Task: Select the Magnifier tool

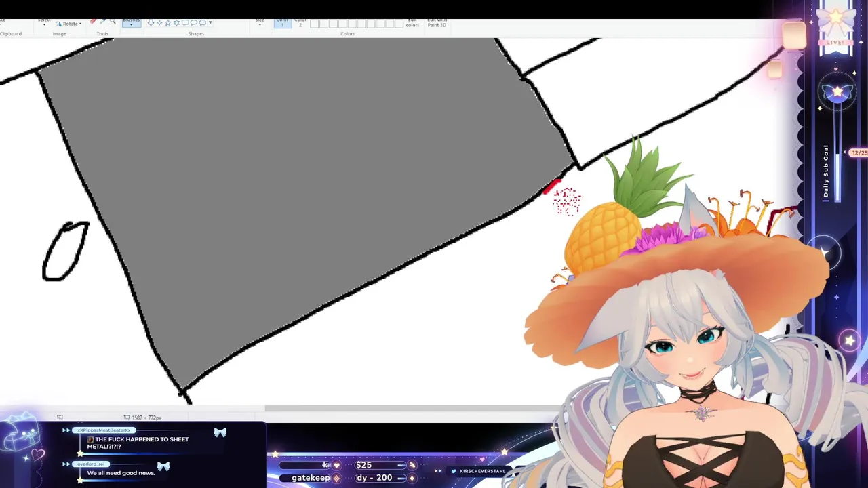Action: [113, 21]
